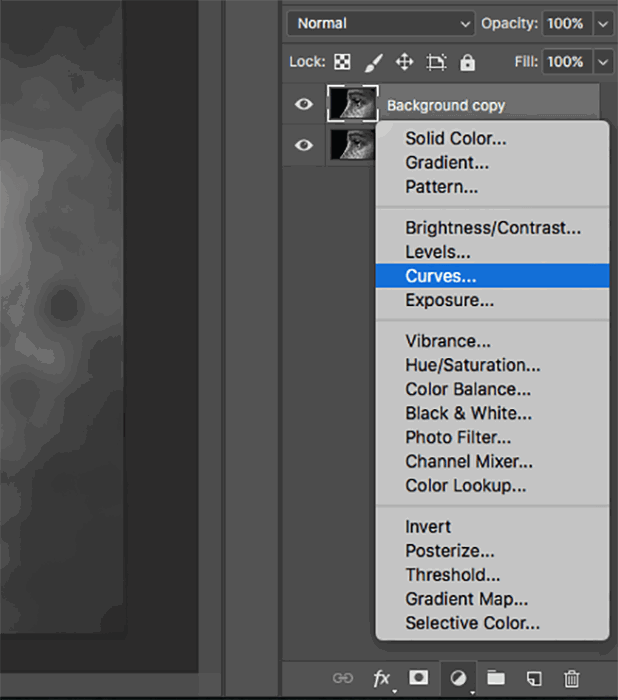618x700 pixels.
Task: Select the lower layer thumbnail
Action: click(352, 144)
